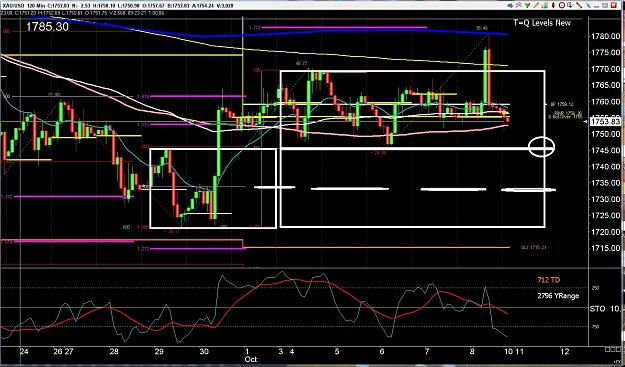
Task: Click the blue-gray pin toolbar icon
Action: (x=589, y=5)
